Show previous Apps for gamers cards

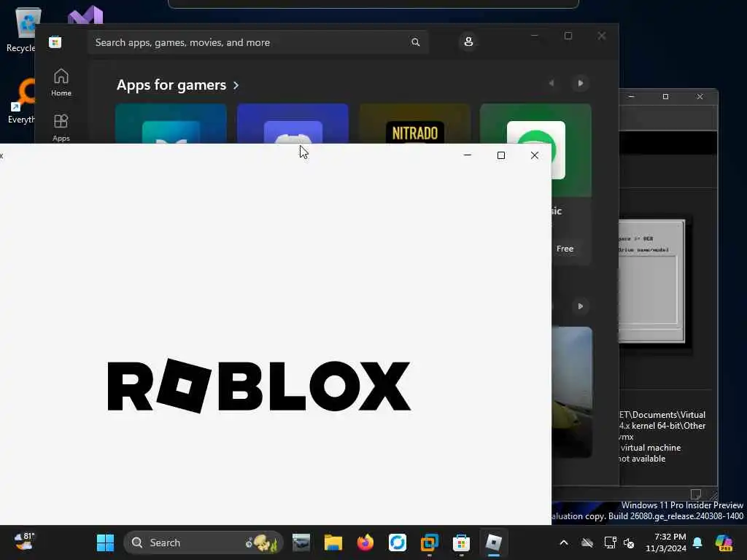pyautogui.click(x=551, y=83)
